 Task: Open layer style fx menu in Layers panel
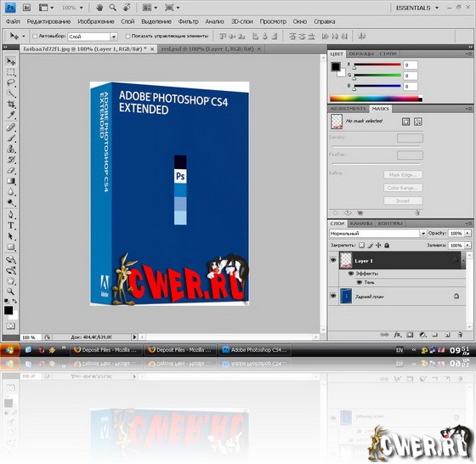pos(397,335)
